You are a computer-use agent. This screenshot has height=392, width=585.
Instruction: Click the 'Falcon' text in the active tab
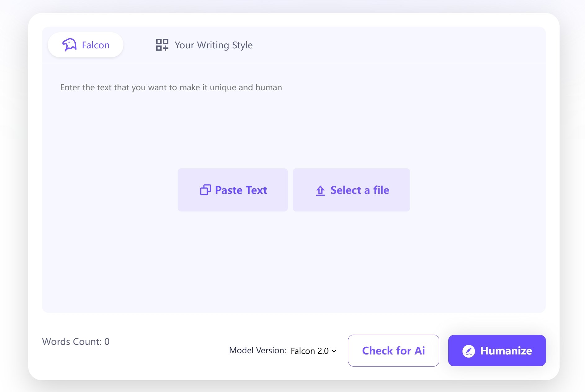click(96, 45)
